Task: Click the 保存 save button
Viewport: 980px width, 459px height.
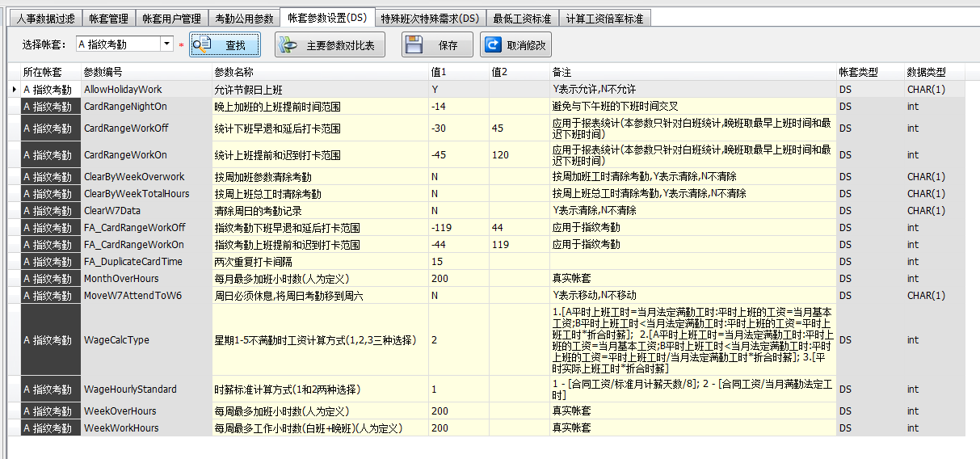Action: tap(437, 45)
